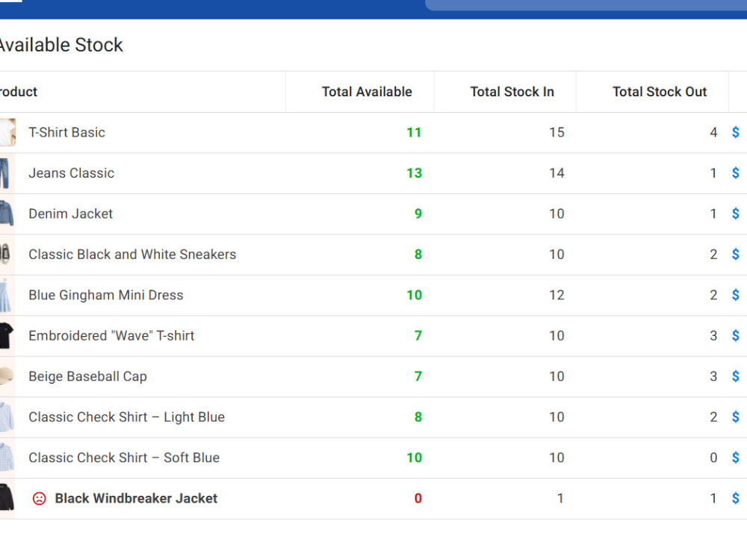Click the sad face out-of-stock icon

[x=39, y=499]
